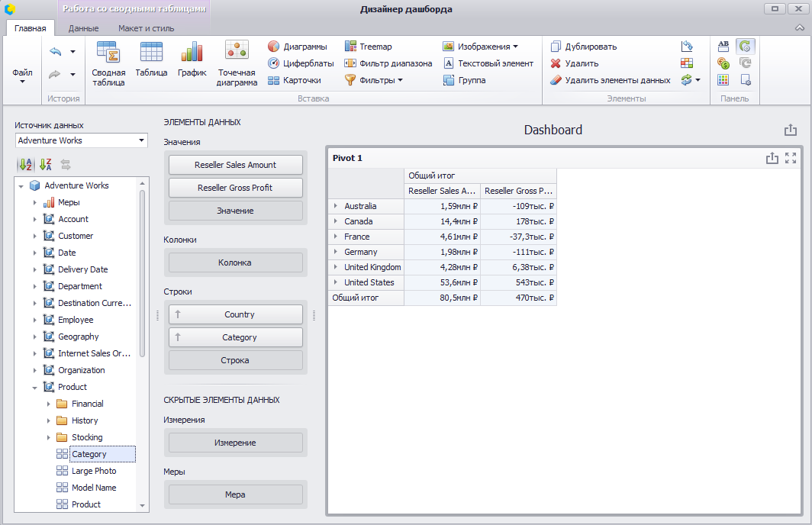This screenshot has height=525, width=812.
Task: Click the grouped-fields arrows icon beside sort
Action: tap(66, 165)
